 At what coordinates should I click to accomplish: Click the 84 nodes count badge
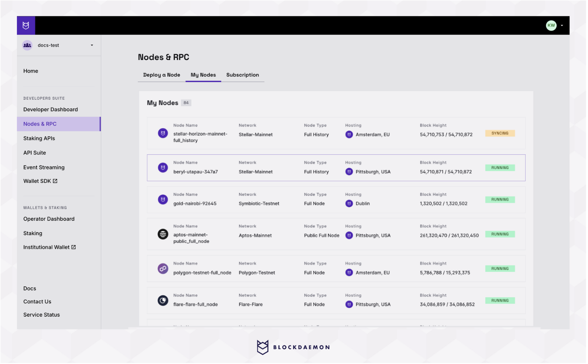[x=186, y=103]
